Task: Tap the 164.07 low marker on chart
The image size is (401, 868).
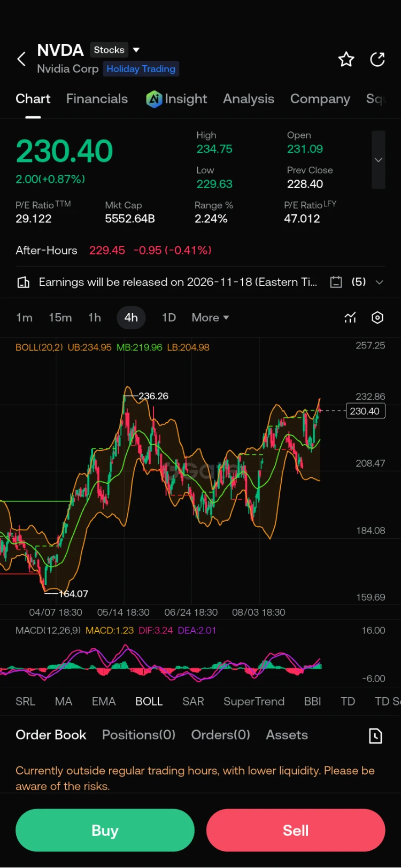Action: tap(73, 594)
